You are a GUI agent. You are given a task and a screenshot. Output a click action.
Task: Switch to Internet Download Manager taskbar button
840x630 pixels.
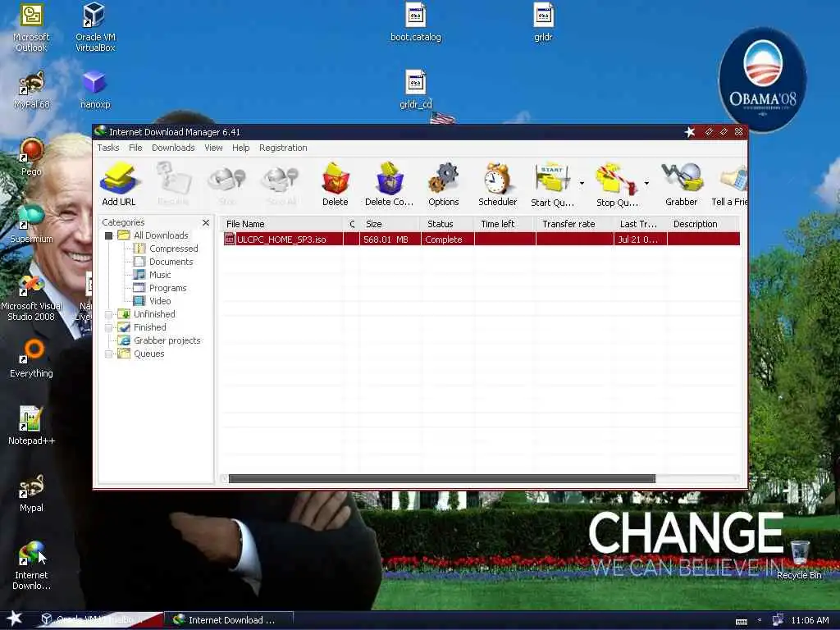[x=229, y=620]
